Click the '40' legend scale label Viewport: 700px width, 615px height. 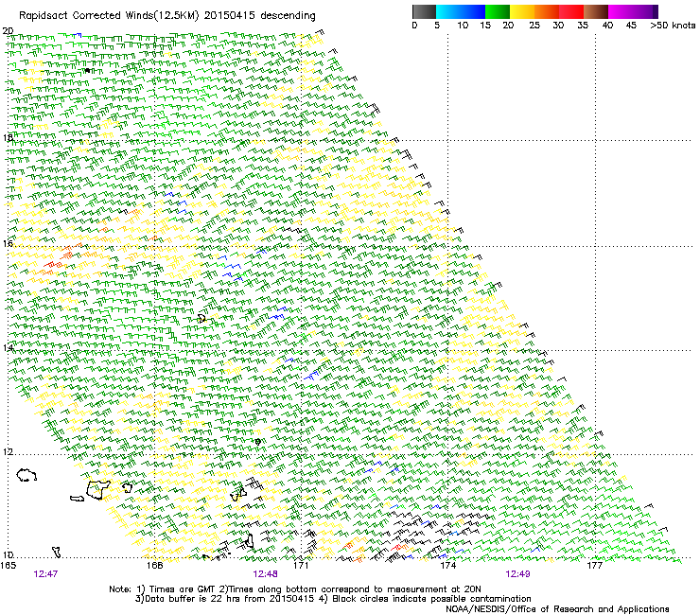click(x=607, y=26)
